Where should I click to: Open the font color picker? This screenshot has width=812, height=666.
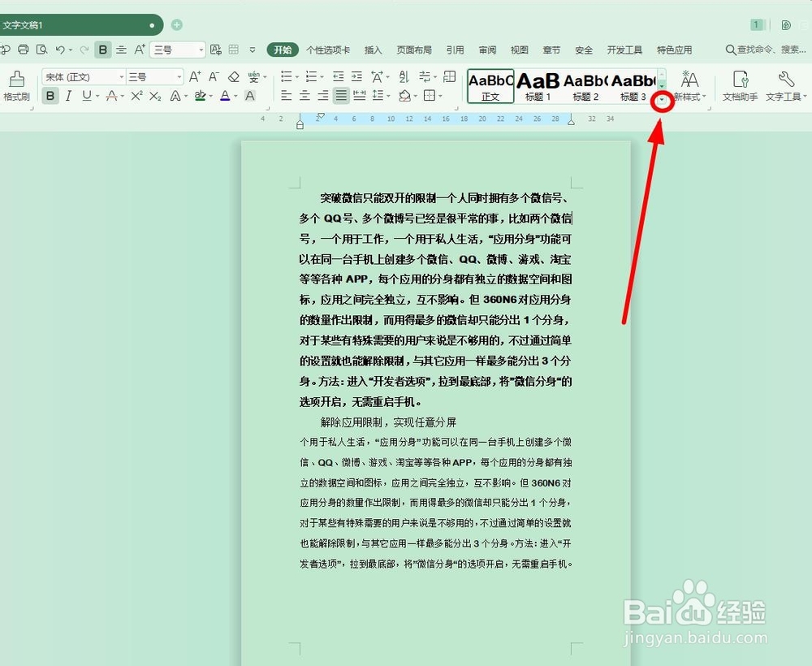coord(227,96)
